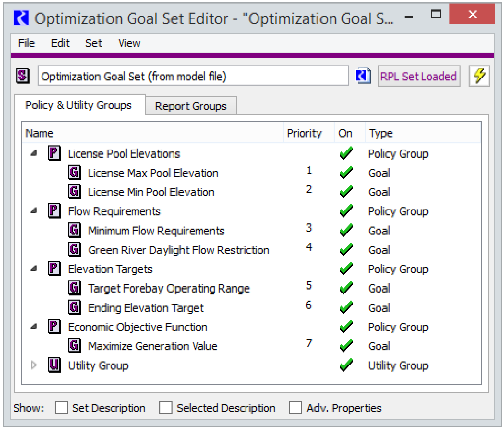Collapse the License Pool Elevations group
This screenshot has width=504, height=431.
pos(34,153)
